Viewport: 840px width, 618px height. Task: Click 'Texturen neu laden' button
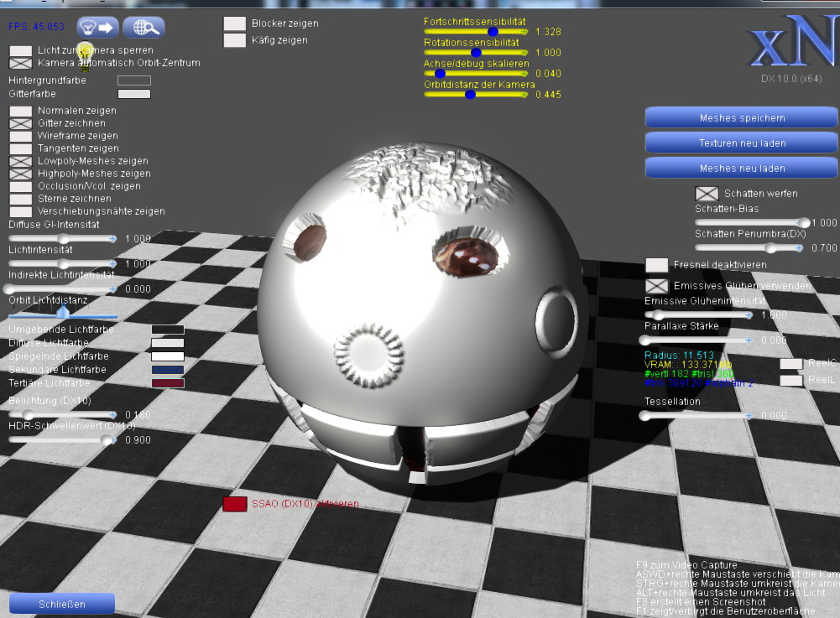click(x=742, y=143)
